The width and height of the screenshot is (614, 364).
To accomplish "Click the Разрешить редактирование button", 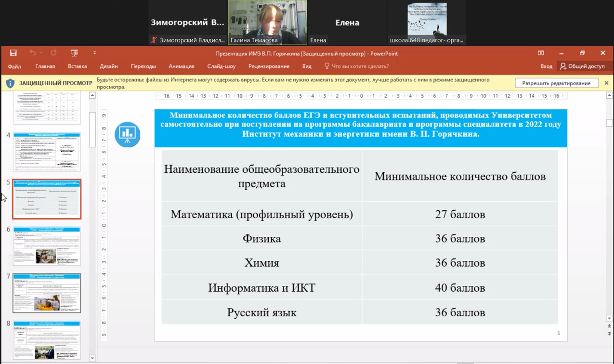I will (x=556, y=83).
